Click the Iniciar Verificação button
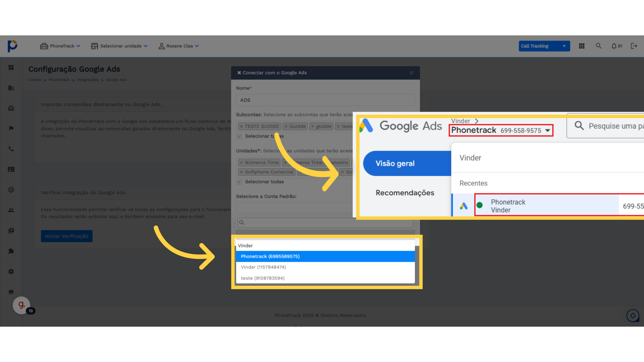Viewport: 644px width, 362px height. [67, 236]
